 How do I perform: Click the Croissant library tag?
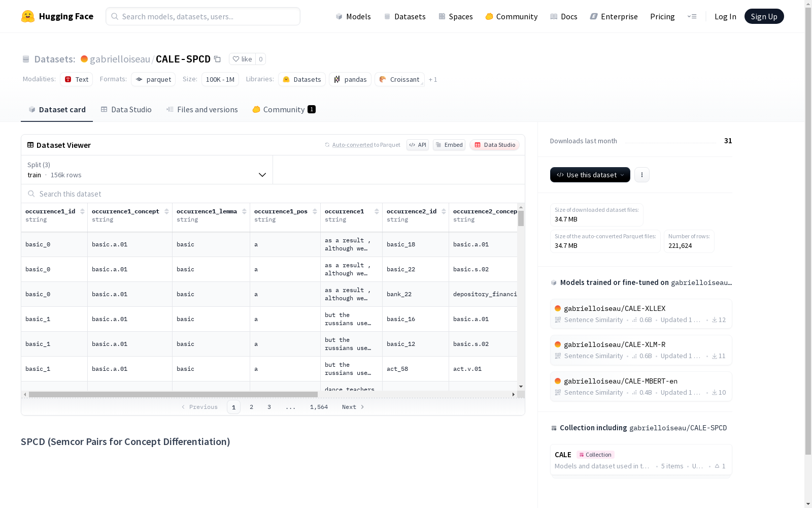point(399,79)
